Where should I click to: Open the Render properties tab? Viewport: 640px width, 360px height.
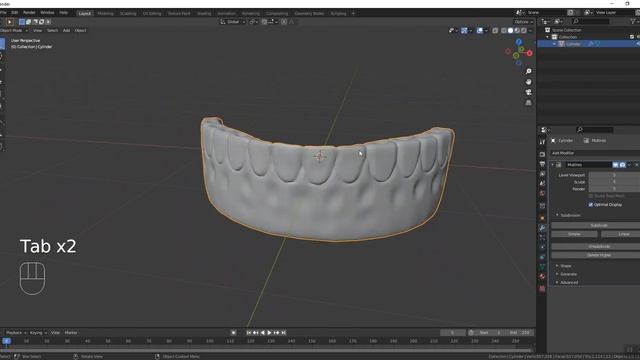[x=542, y=154]
